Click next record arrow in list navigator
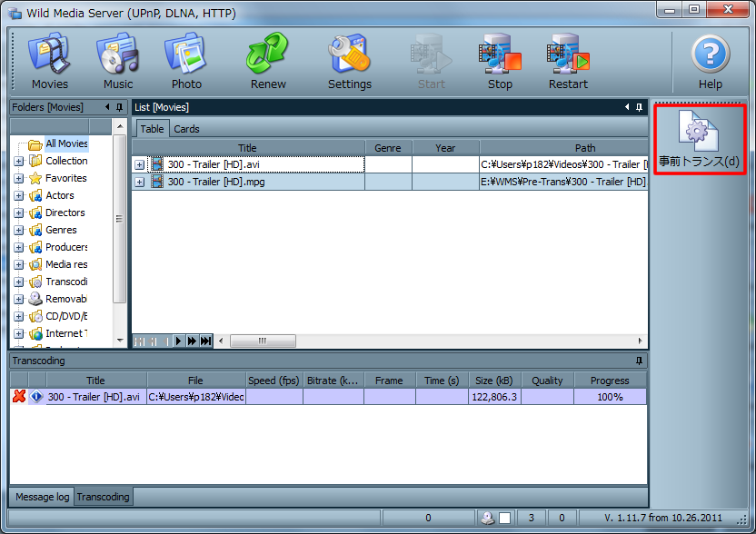The width and height of the screenshot is (756, 534). (x=178, y=341)
